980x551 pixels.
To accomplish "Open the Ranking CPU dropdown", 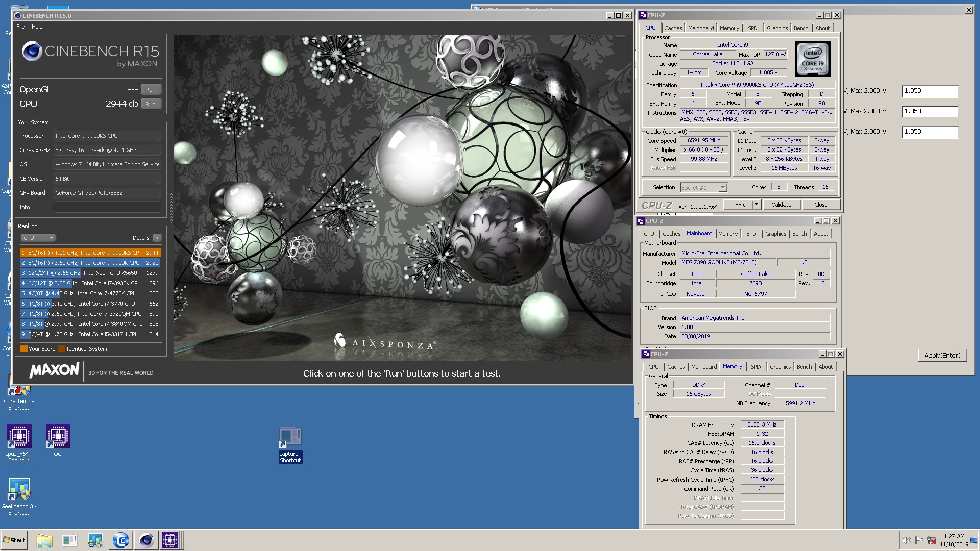I will coord(38,238).
